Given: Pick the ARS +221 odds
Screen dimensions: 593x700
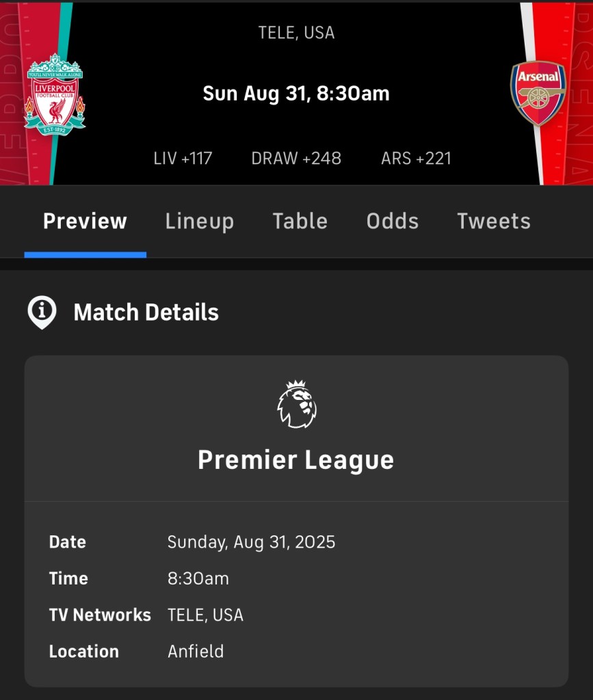Looking at the screenshot, I should pos(416,159).
